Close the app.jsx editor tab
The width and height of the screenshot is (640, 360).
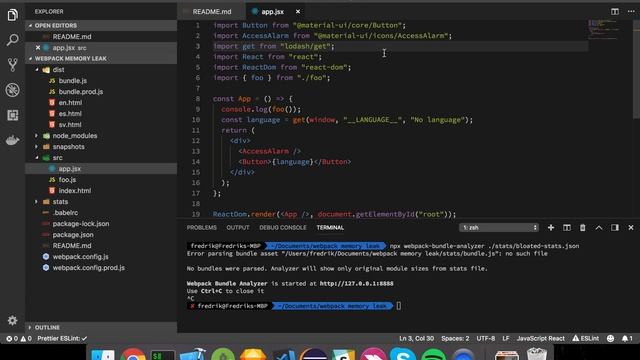(x=298, y=11)
